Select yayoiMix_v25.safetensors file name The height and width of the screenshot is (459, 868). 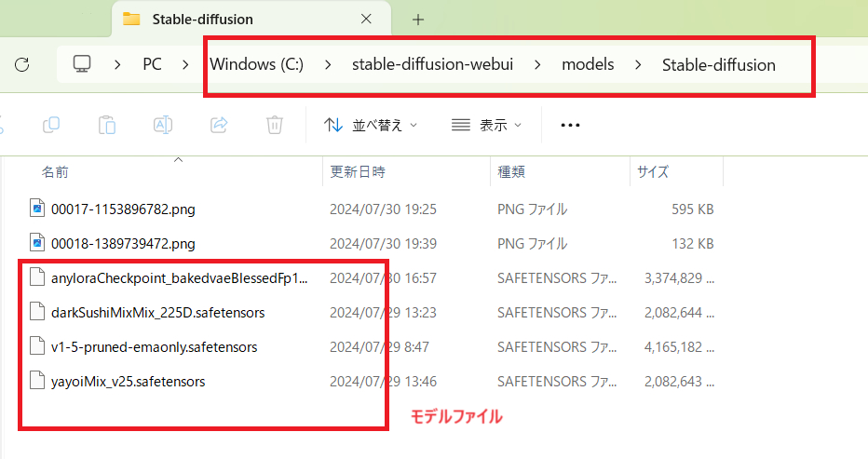(x=128, y=382)
